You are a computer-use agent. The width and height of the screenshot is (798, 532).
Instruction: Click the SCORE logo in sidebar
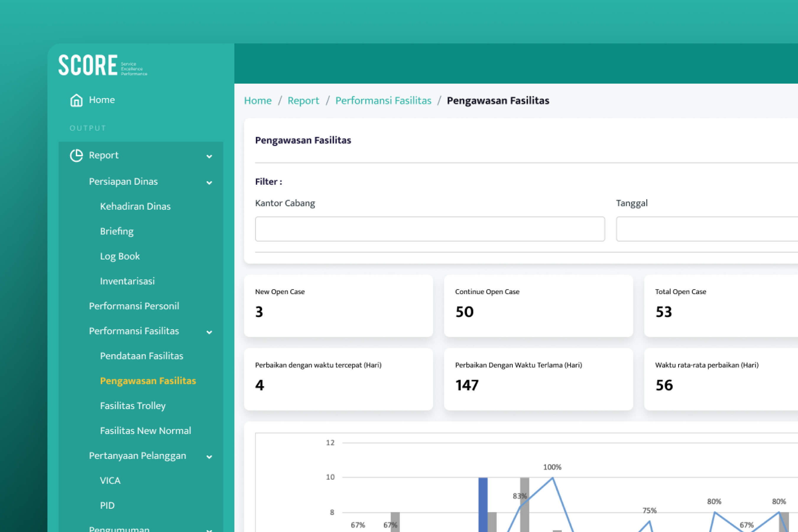click(103, 65)
